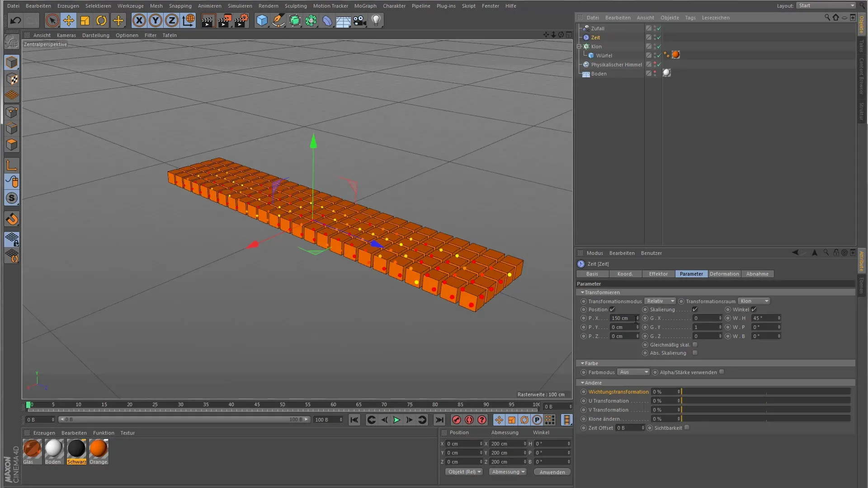Toggle the Z axis lock
This screenshot has width=868, height=488.
[172, 20]
